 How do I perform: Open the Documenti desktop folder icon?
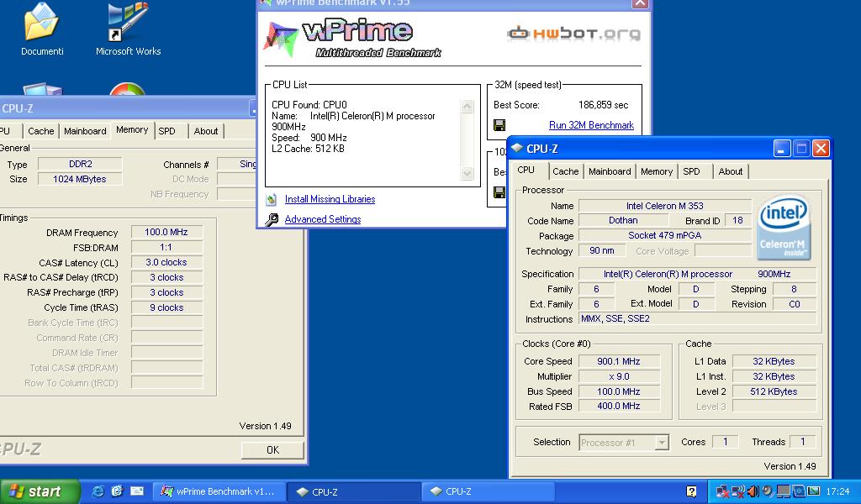point(42,22)
